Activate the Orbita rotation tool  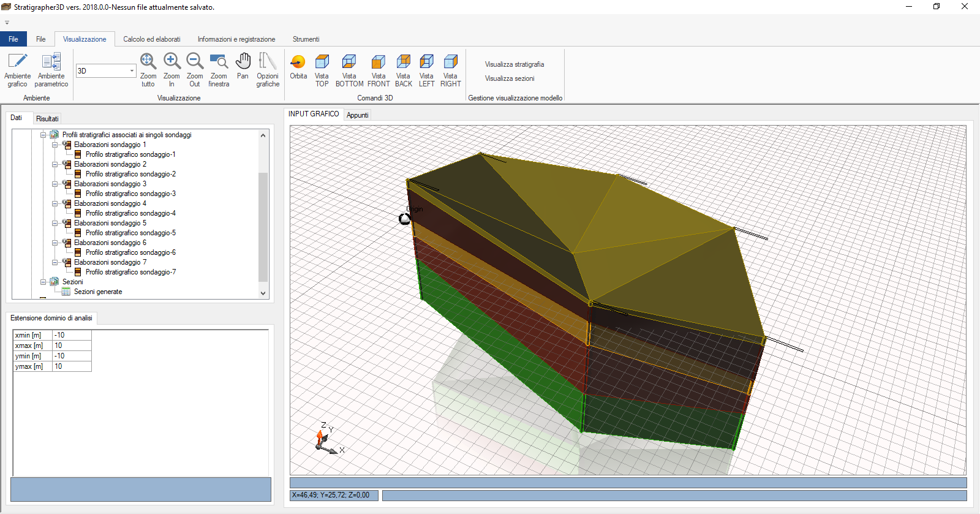click(x=298, y=66)
